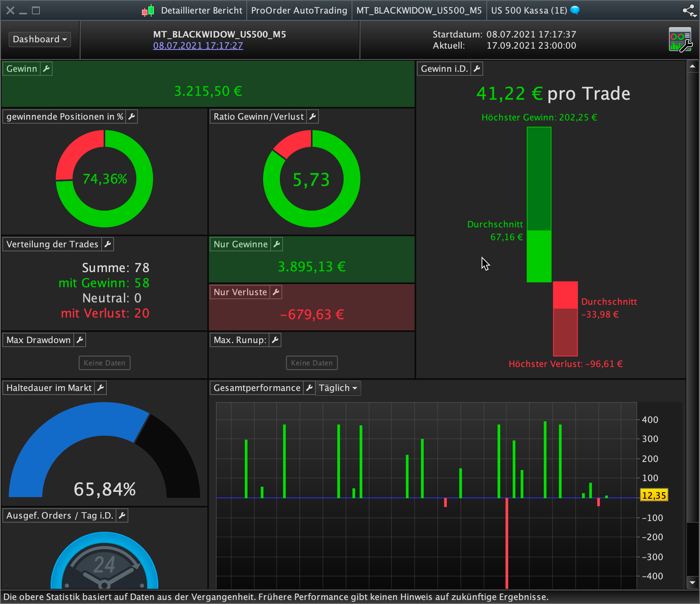The height and width of the screenshot is (604, 700).
Task: Open Max Drawdown wrench settings
Action: click(x=80, y=340)
